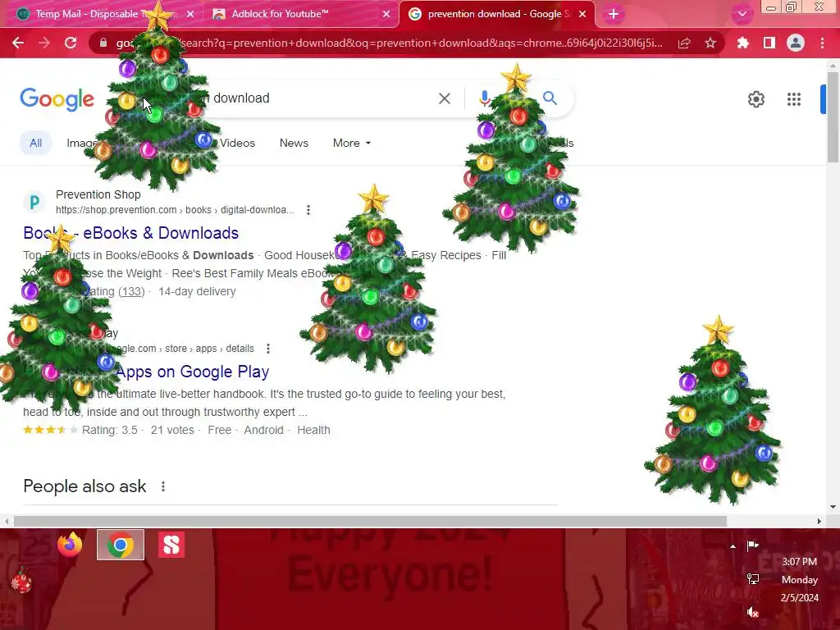Clear the search box text
The width and height of the screenshot is (840, 630).
pos(444,98)
